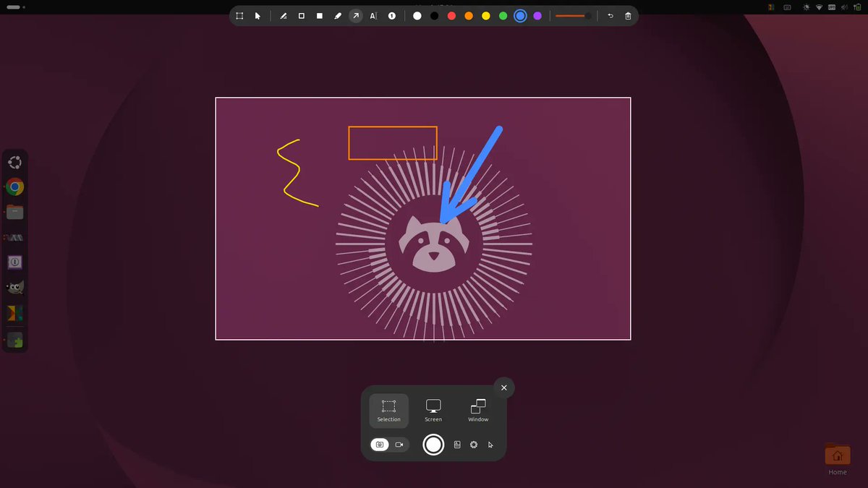Click the Wi-Fi status icon
Screen dimensions: 868x488
click(819, 7)
